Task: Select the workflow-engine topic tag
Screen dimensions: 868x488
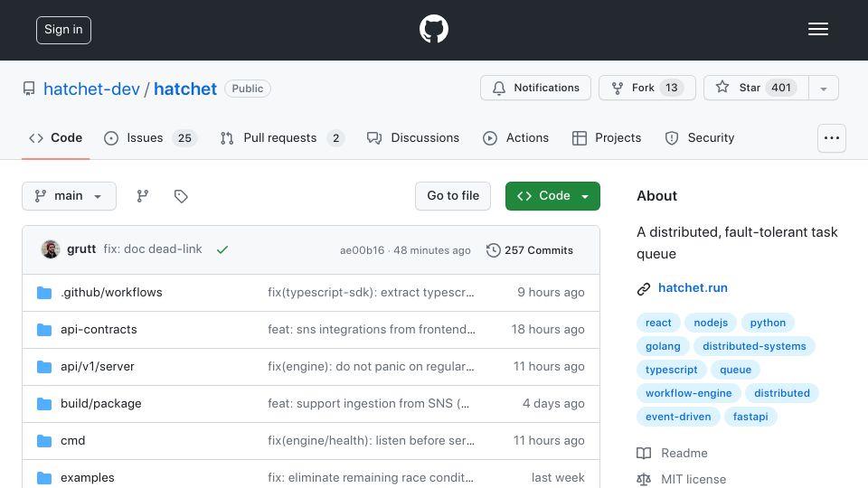Action: 689,393
